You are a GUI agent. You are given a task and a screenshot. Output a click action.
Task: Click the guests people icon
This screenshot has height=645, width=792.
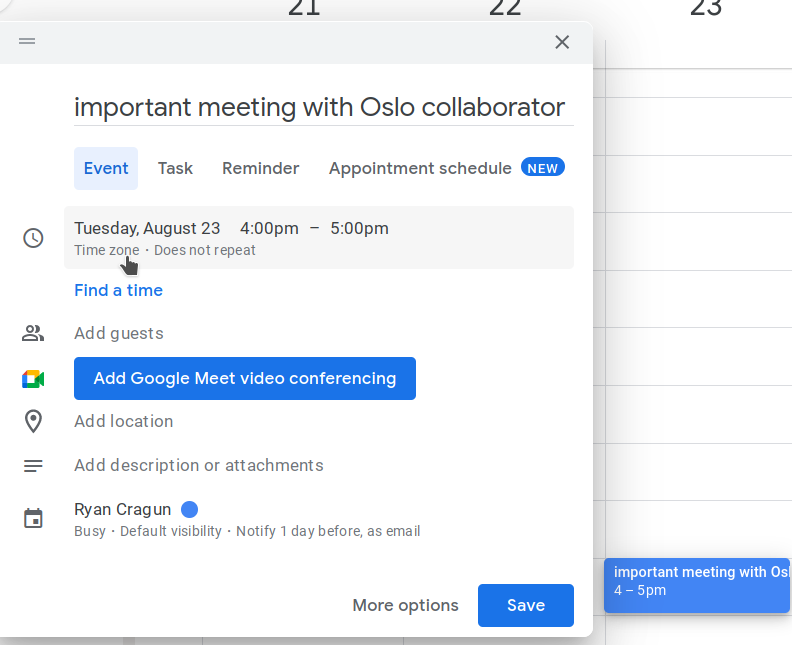point(33,333)
